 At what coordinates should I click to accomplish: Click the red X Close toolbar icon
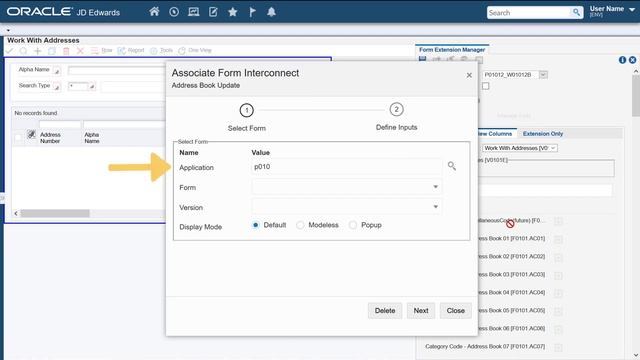(x=80, y=51)
